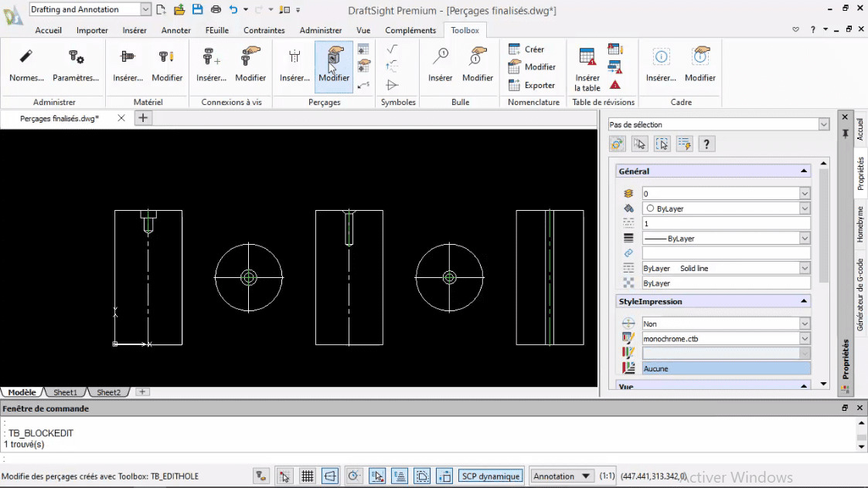Open the Annotation scale dropdown
The height and width of the screenshot is (488, 868).
561,476
